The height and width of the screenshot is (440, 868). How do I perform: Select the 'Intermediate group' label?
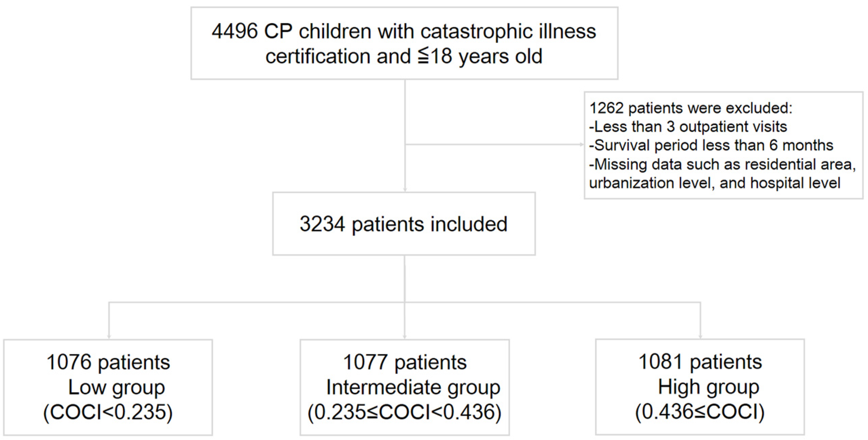tap(413, 387)
